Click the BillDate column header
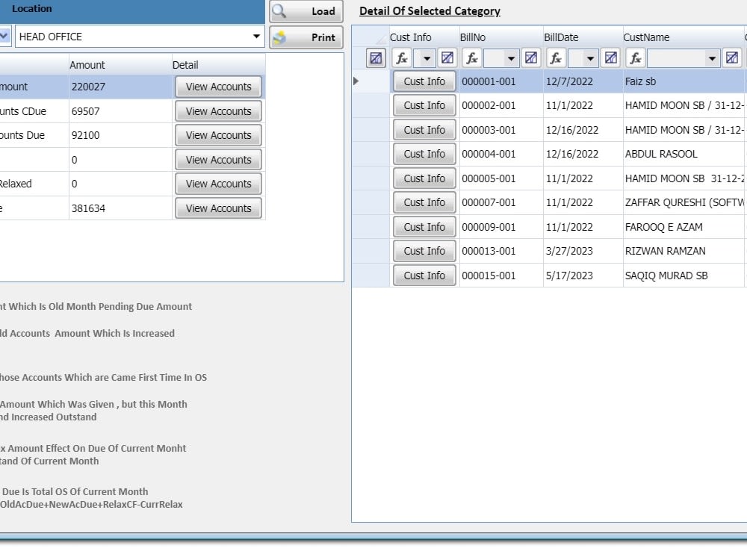 click(583, 37)
